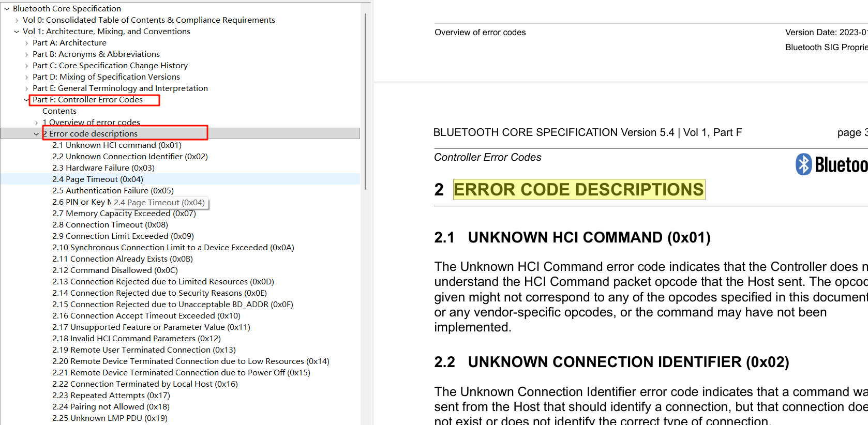Open the Contents bookmark under Part F
This screenshot has width=868, height=425.
click(59, 111)
